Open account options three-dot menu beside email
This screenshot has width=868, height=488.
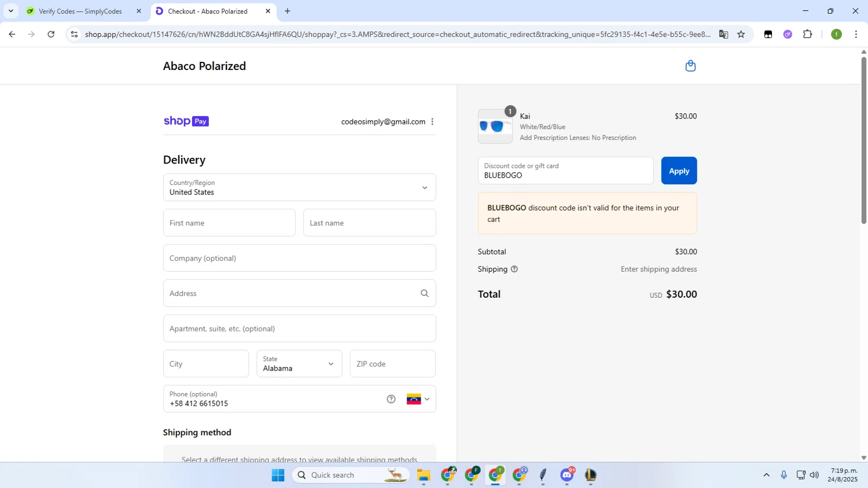pyautogui.click(x=432, y=121)
